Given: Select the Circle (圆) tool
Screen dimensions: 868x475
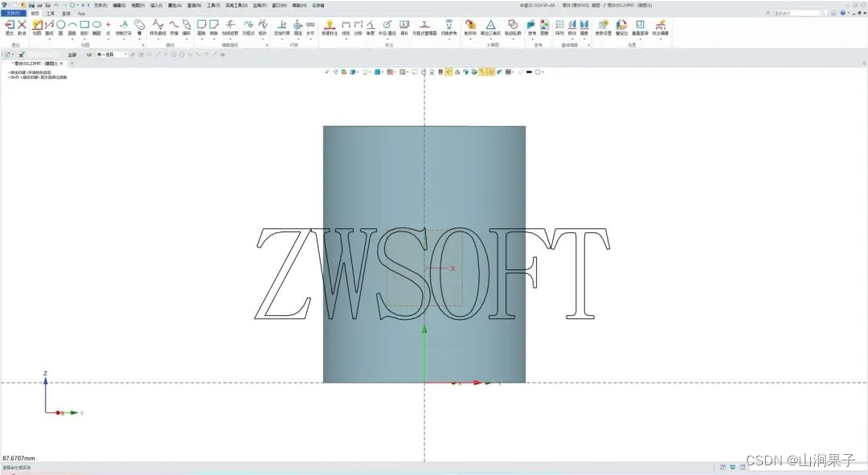Looking at the screenshot, I should tap(61, 27).
